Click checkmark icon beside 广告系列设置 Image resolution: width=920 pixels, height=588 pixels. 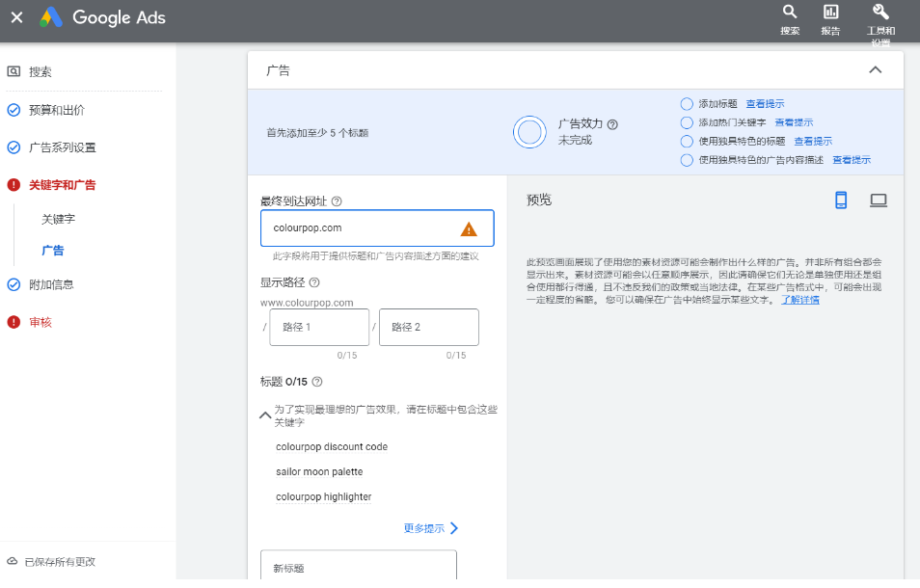(14, 147)
